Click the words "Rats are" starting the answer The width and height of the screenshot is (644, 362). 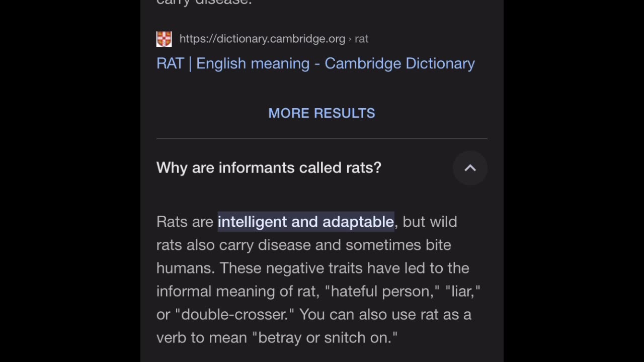(185, 222)
